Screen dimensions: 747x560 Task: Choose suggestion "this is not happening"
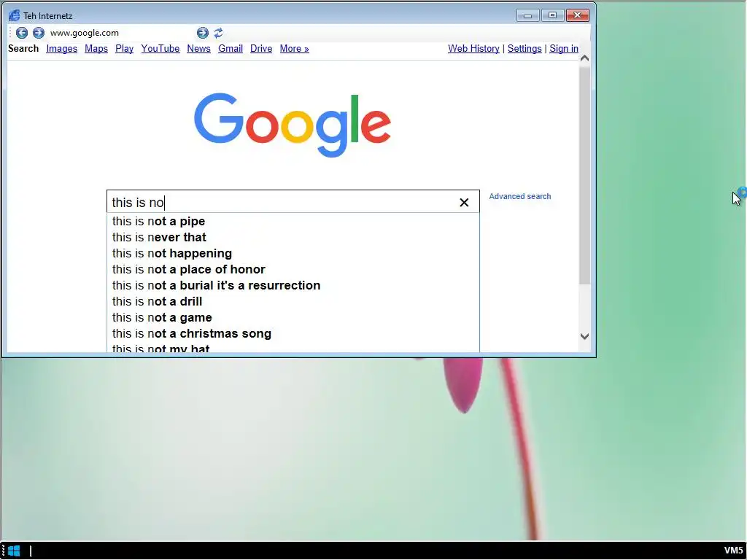[x=293, y=253]
